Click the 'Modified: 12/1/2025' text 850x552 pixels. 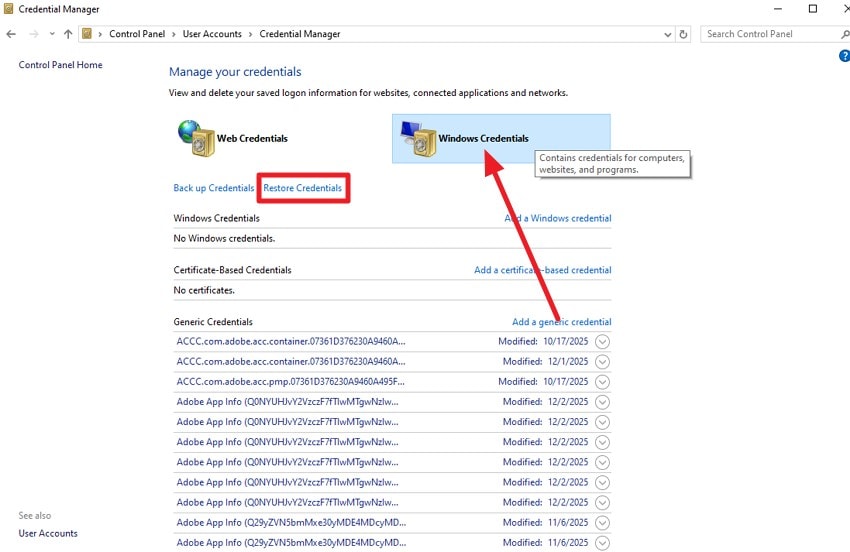pyautogui.click(x=545, y=361)
